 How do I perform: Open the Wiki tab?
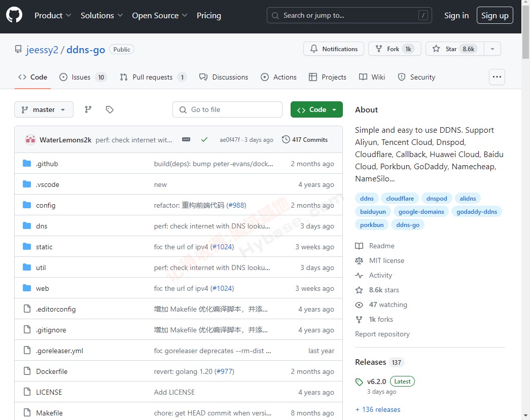click(x=372, y=77)
